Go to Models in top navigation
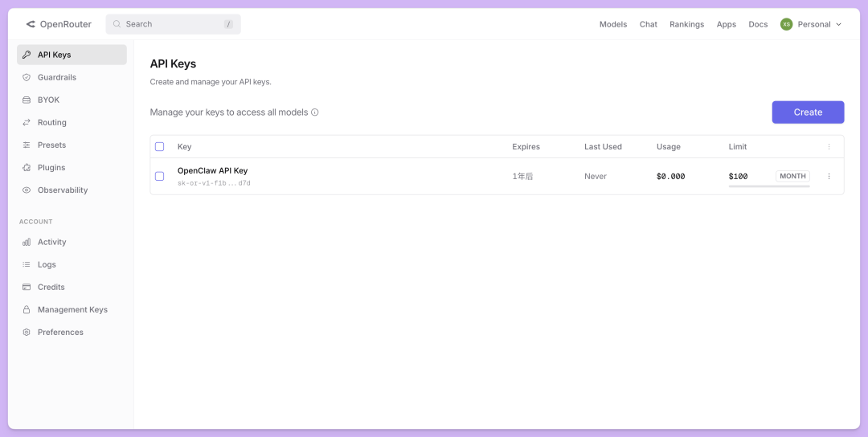Viewport: 868px width, 437px height. (612, 24)
